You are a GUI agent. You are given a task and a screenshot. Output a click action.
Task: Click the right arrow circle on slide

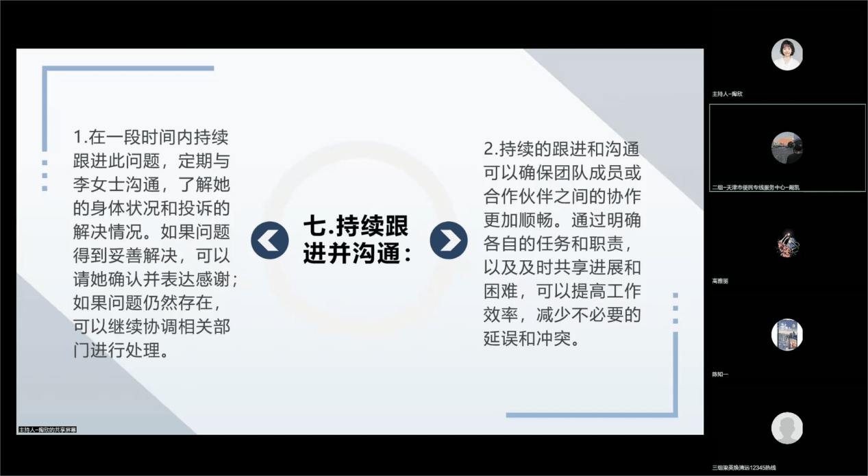[x=449, y=240]
